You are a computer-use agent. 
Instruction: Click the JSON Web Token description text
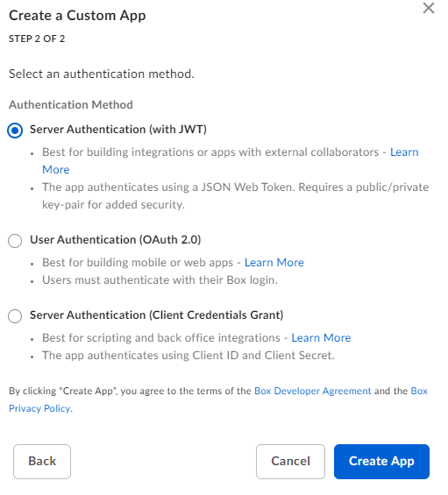235,196
